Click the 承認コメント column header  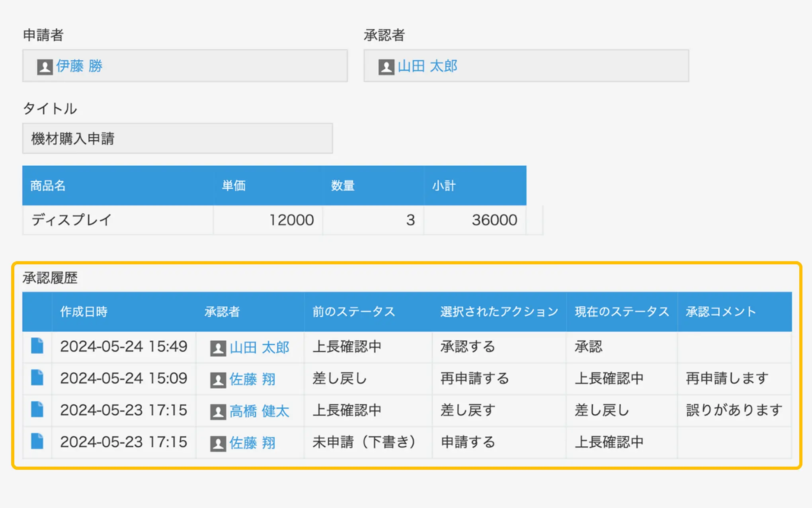pos(720,311)
